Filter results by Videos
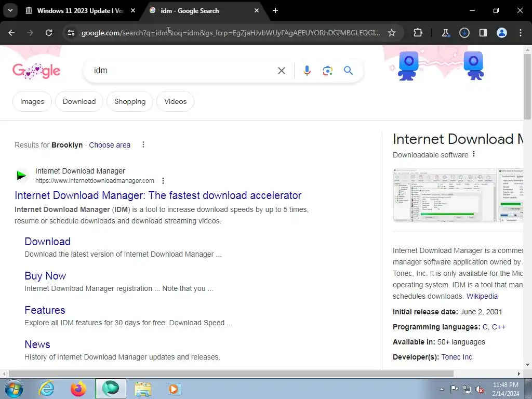Image resolution: width=532 pixels, height=399 pixels. click(x=176, y=101)
